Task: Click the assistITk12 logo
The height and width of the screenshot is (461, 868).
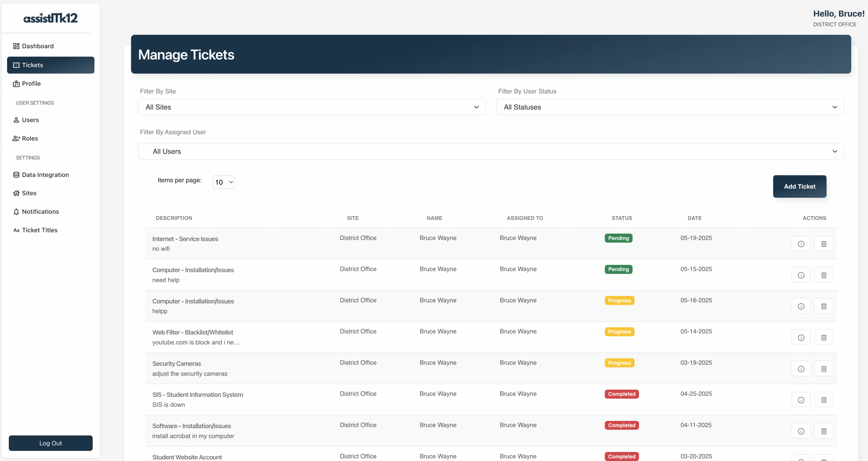Action: click(x=50, y=18)
